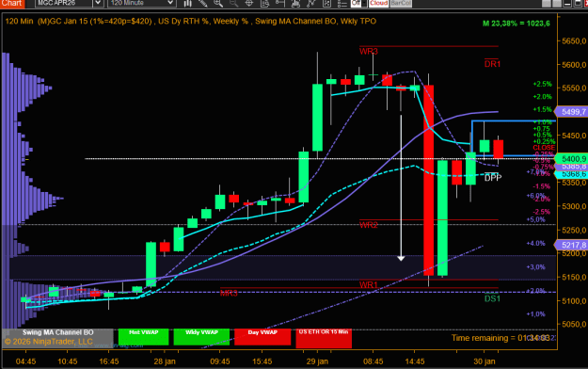This screenshot has width=588, height=369.
Task: Expand the MGC APR26 instrument dropdown arrow
Action: coord(98,3)
